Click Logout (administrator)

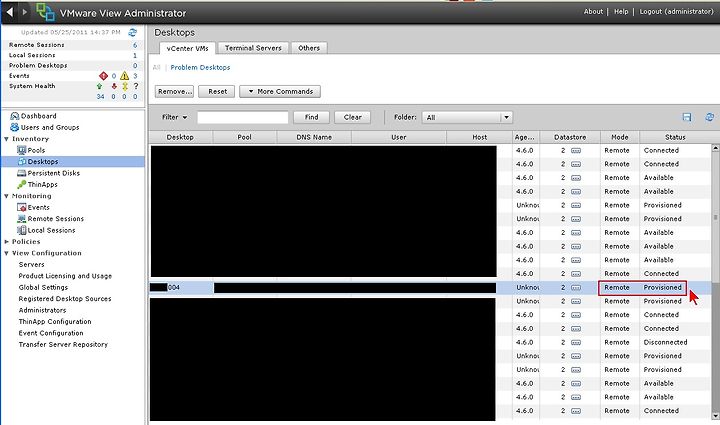676,11
